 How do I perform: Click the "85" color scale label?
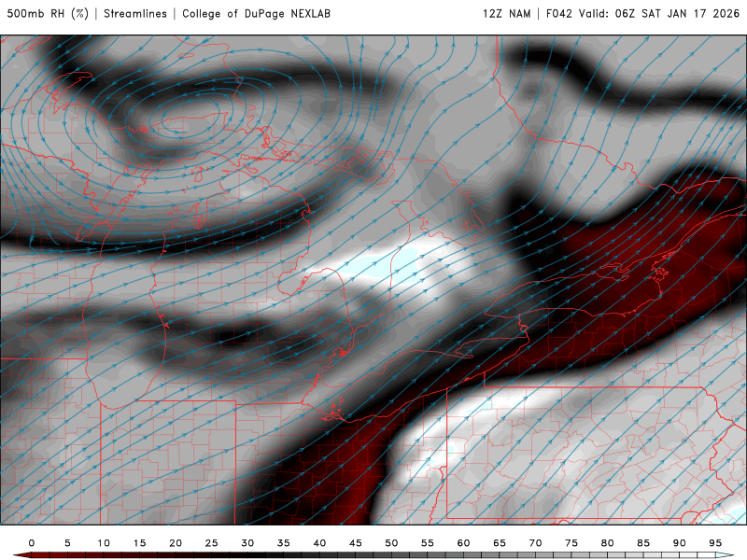tap(643, 543)
